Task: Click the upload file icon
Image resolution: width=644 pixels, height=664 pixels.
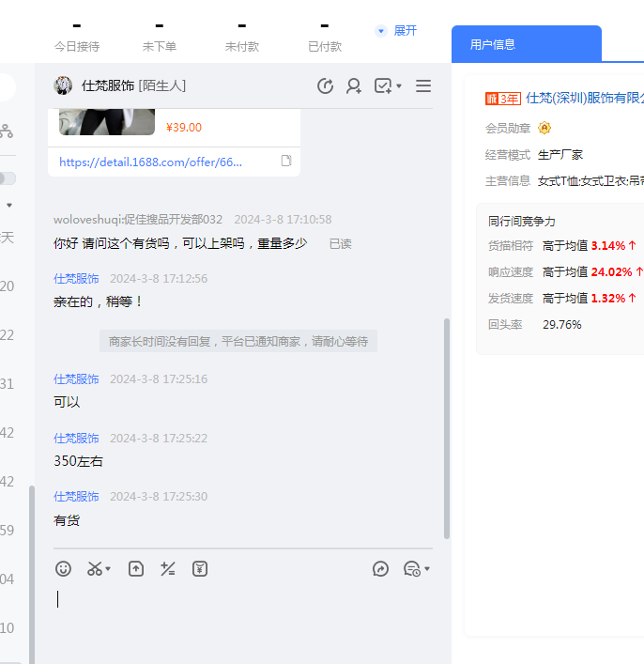Action: click(136, 568)
